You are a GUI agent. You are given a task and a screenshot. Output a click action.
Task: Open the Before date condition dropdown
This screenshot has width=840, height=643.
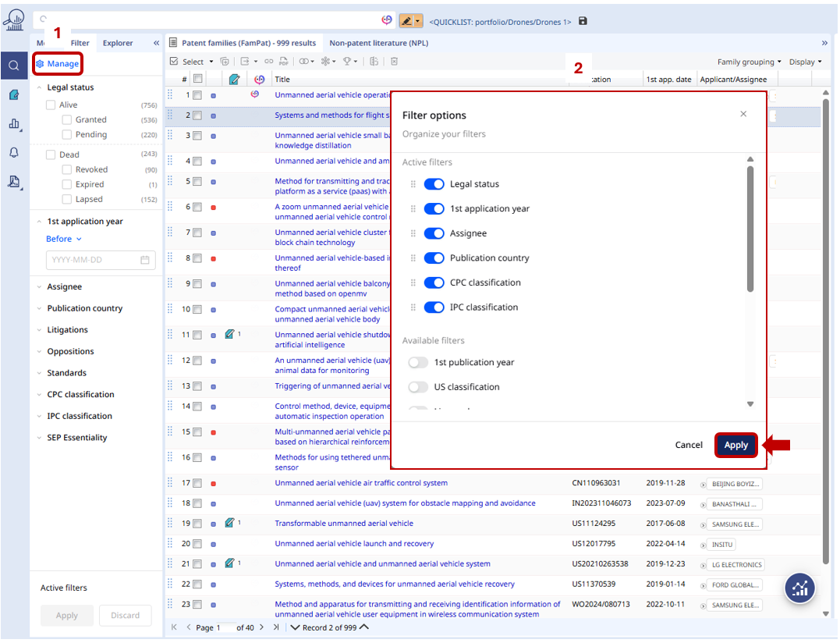click(63, 239)
